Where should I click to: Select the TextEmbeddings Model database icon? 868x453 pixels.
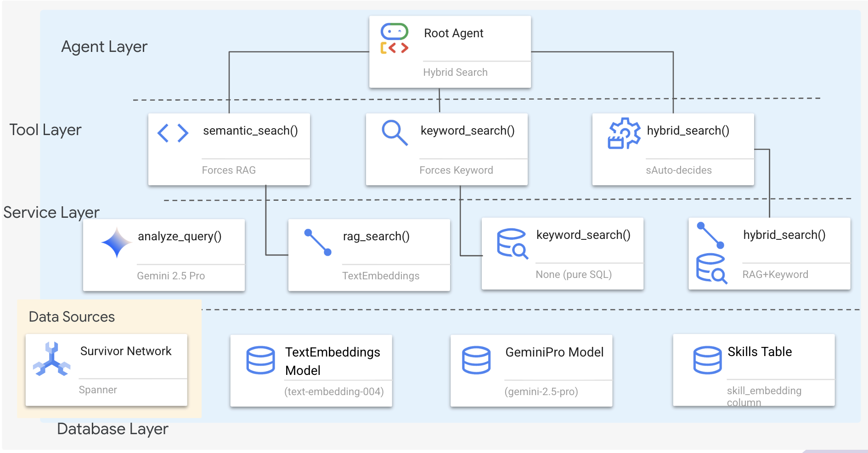(x=260, y=361)
